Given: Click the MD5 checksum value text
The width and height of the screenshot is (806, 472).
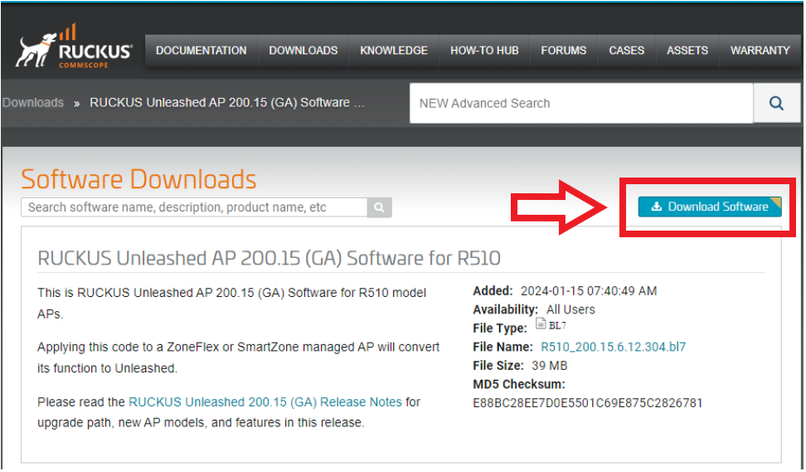Looking at the screenshot, I should [x=588, y=403].
